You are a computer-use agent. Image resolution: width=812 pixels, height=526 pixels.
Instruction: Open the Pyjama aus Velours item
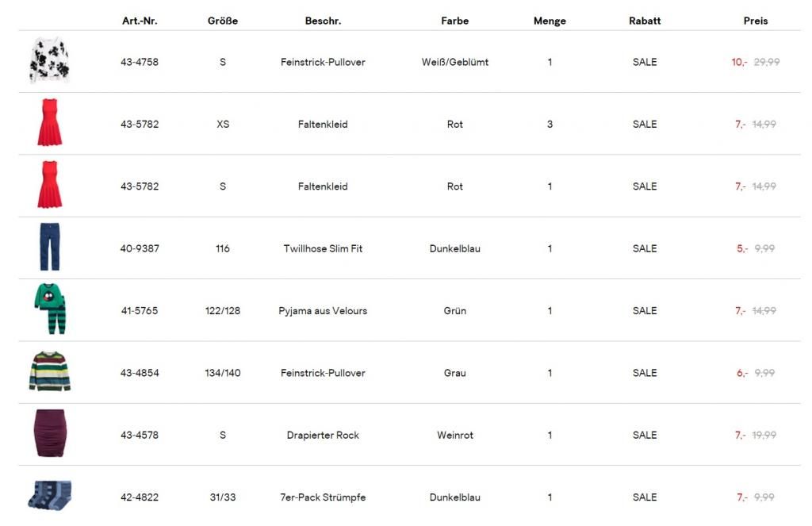tap(323, 311)
